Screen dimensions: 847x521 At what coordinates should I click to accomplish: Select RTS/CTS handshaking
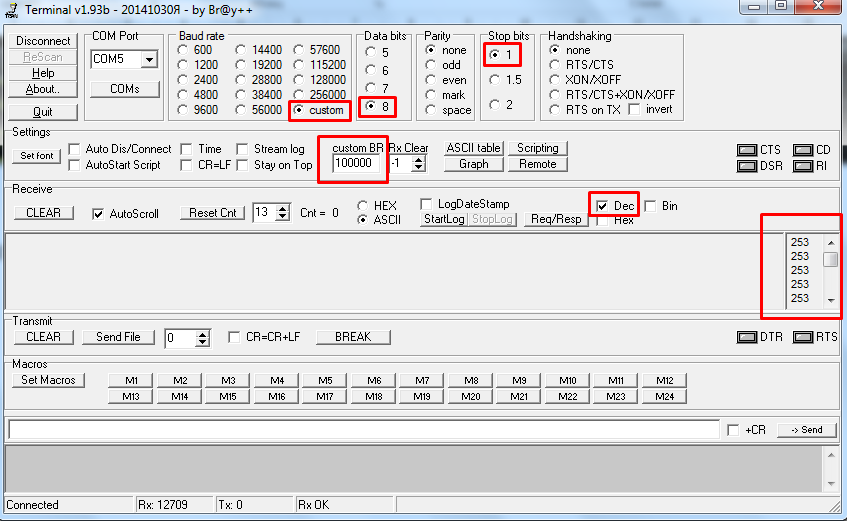tap(554, 65)
